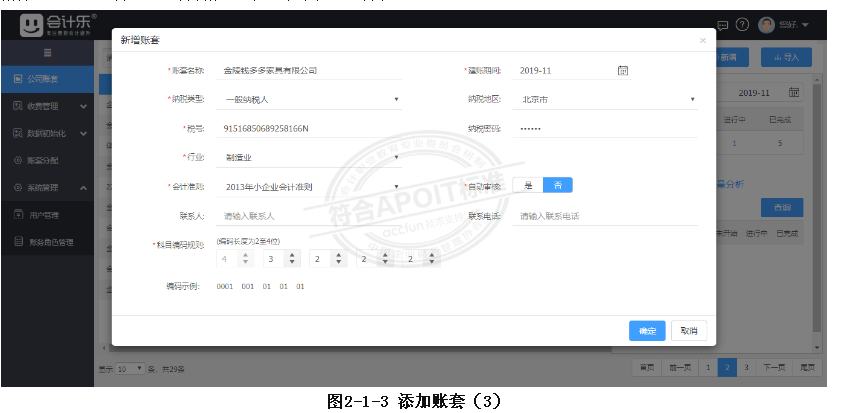Open the 您好 user dropdown
This screenshot has height=413, width=860.
coord(794,25)
